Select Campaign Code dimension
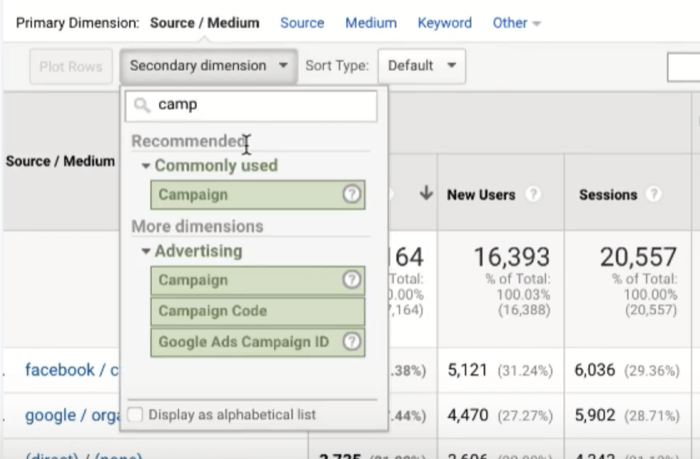This screenshot has height=459, width=700. pos(258,311)
